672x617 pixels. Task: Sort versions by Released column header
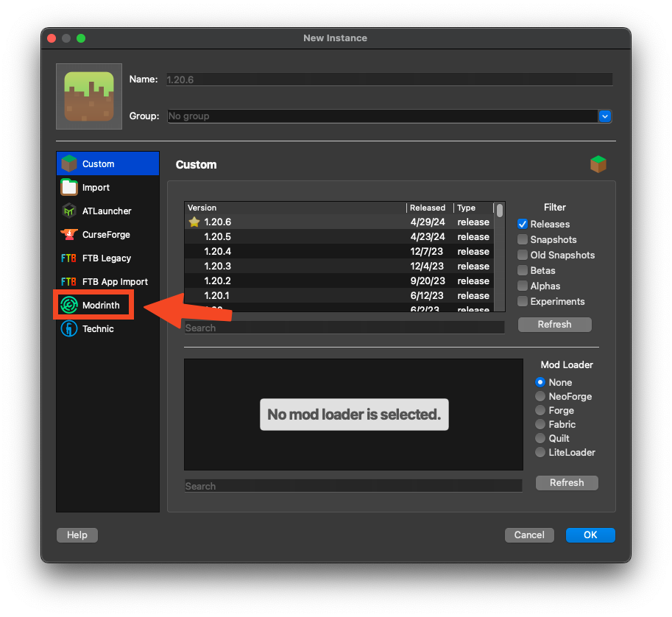428,208
